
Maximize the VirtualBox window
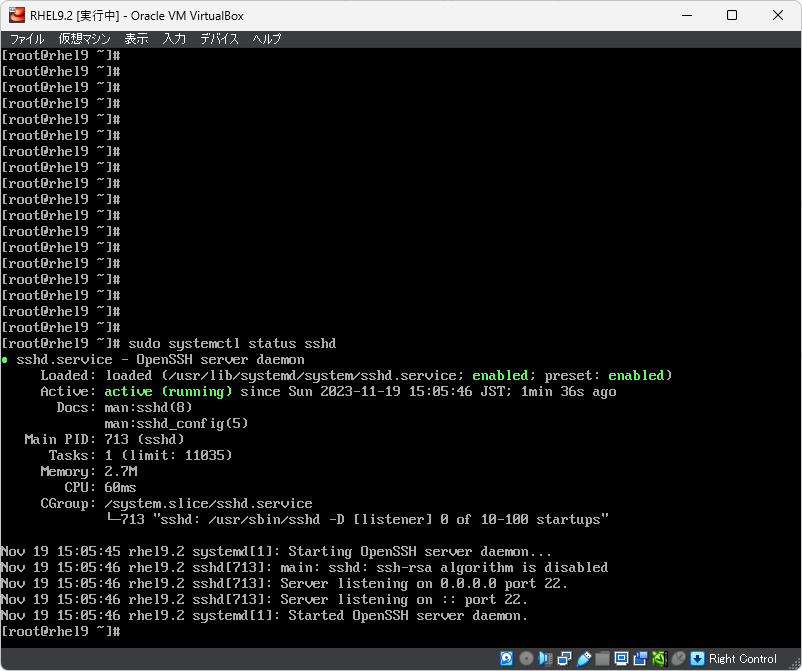coord(732,15)
